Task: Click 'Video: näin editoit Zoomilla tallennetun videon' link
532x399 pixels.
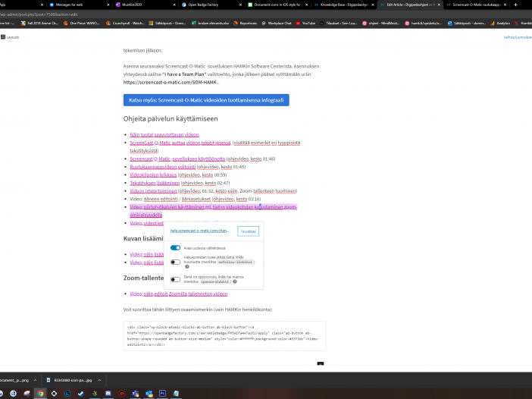Action: (178, 294)
